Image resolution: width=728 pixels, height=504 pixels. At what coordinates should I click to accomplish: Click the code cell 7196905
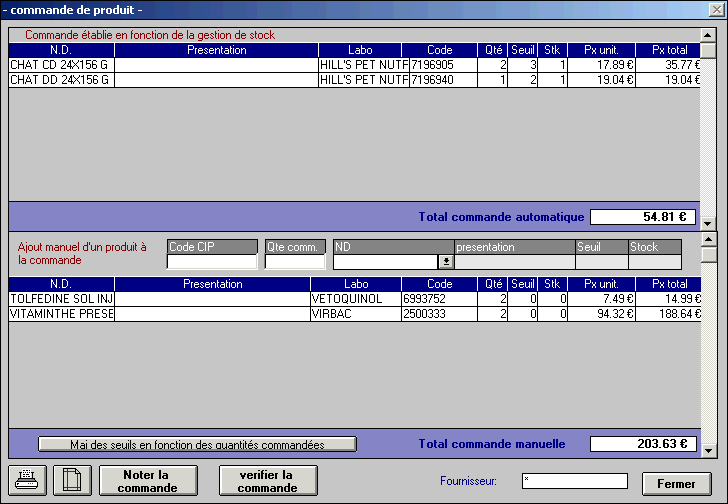coord(443,65)
